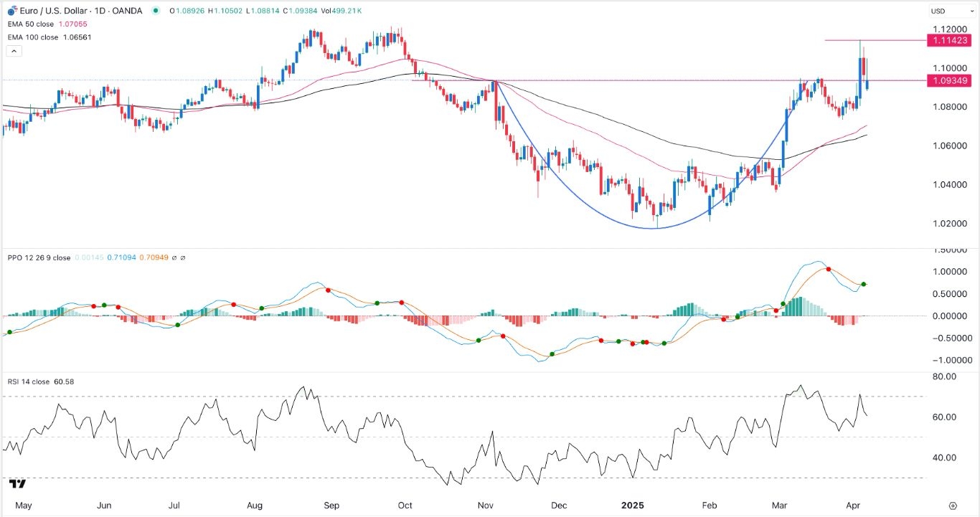Collapse the indicator legend with the arrow
The height and width of the screenshot is (517, 980).
(x=12, y=52)
